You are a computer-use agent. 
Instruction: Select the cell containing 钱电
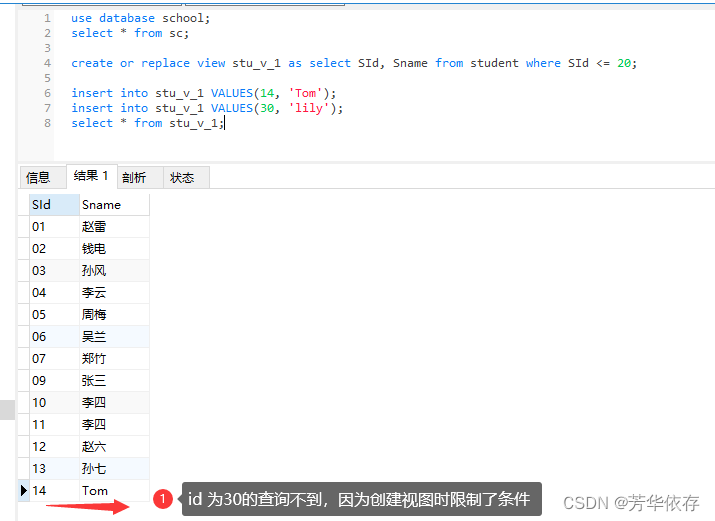coord(114,248)
